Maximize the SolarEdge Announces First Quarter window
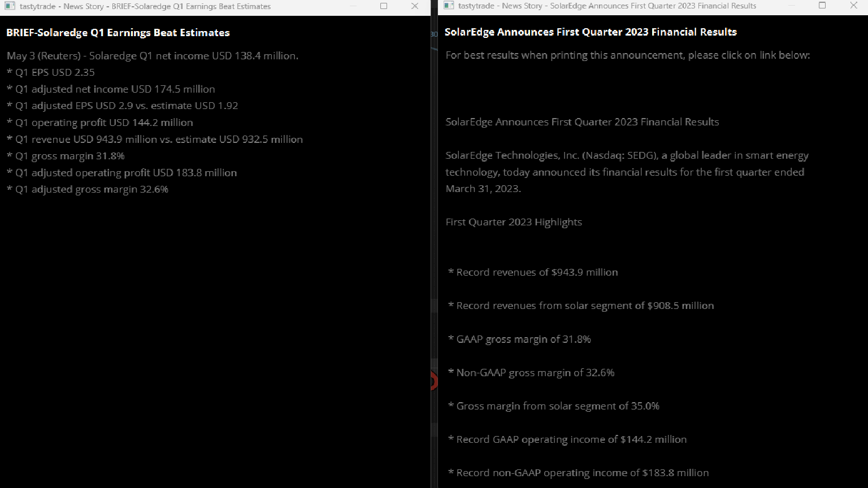The image size is (868, 488). pos(822,6)
